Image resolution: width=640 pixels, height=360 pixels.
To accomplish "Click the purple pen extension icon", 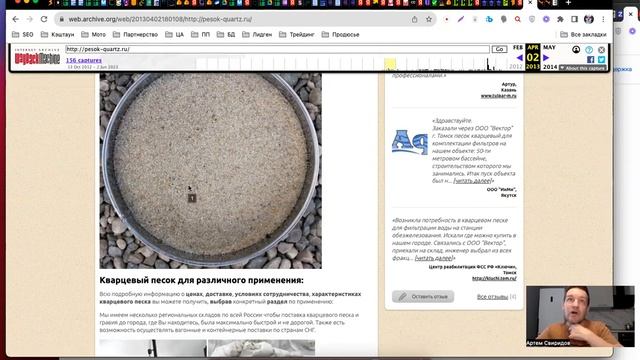I will [461, 19].
